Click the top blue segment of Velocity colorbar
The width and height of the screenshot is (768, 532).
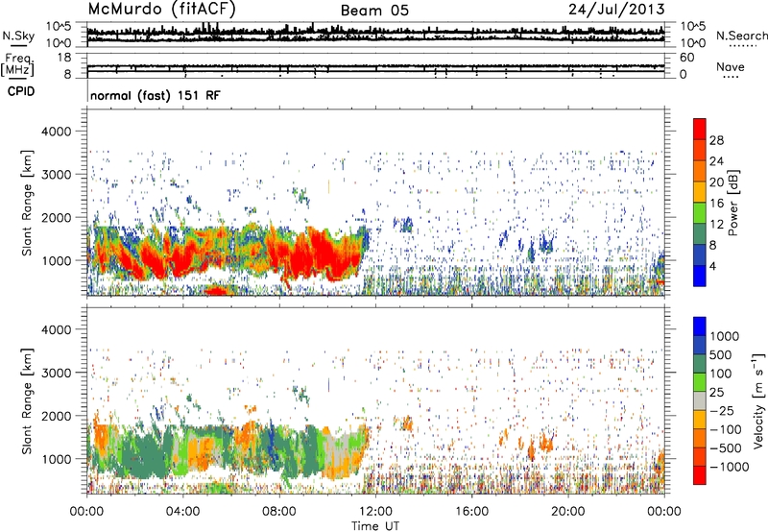[x=700, y=326]
